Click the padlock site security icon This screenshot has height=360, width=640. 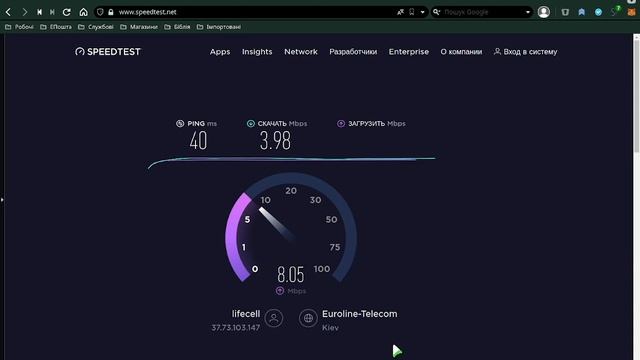point(111,12)
